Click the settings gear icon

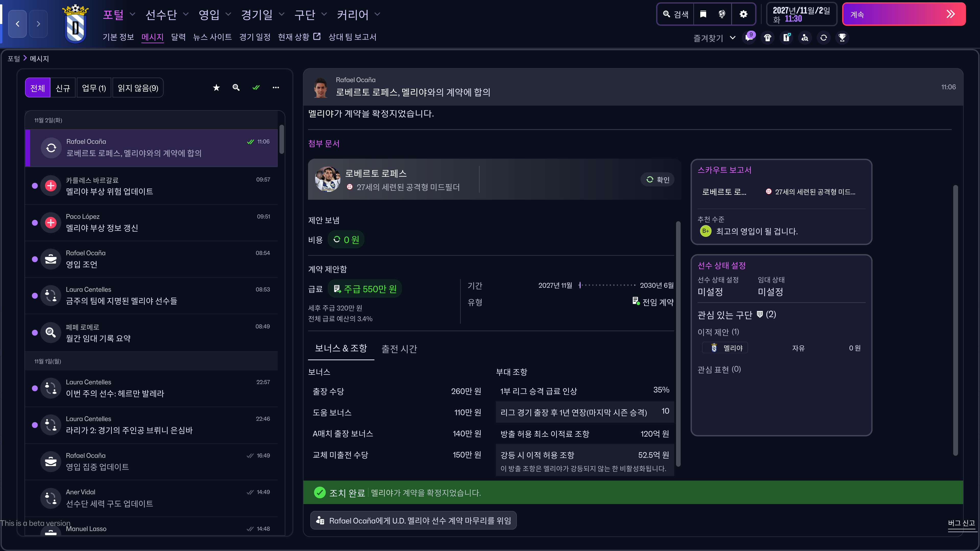[x=743, y=15]
